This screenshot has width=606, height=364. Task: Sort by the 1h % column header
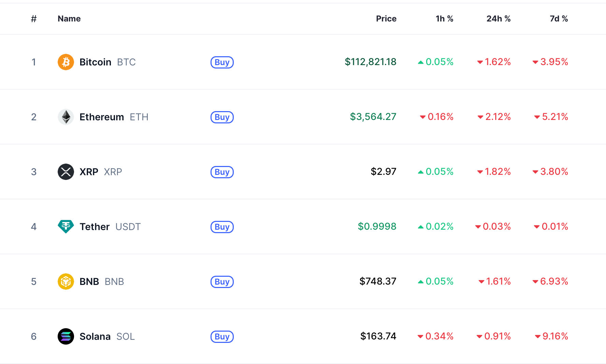444,19
